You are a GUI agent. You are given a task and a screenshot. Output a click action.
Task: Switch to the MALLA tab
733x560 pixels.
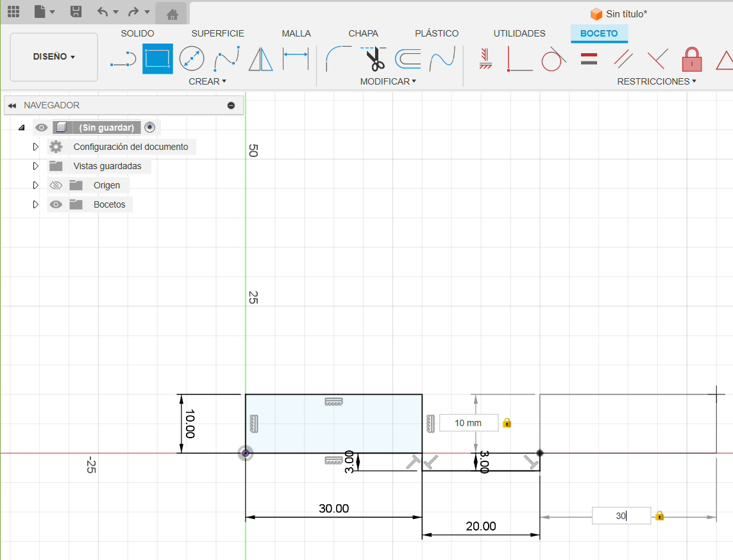tap(296, 33)
